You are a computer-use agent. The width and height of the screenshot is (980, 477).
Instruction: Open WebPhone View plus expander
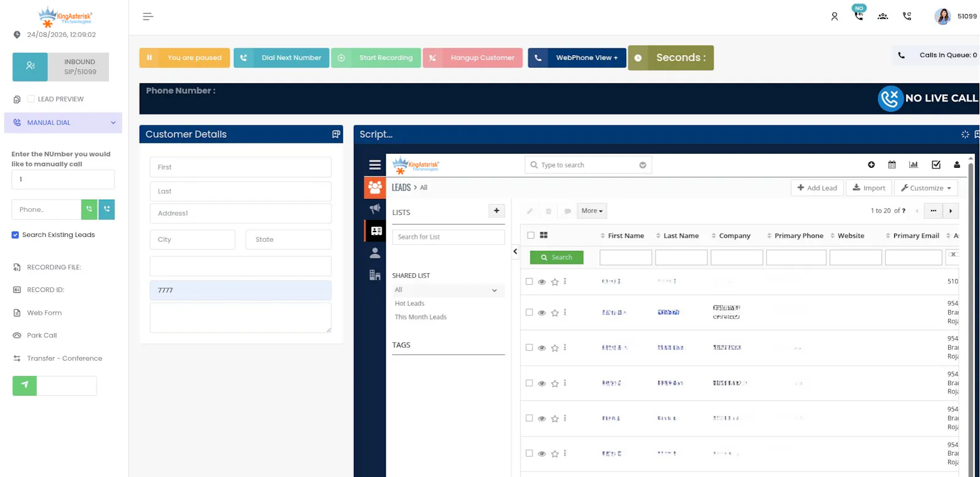click(x=577, y=58)
